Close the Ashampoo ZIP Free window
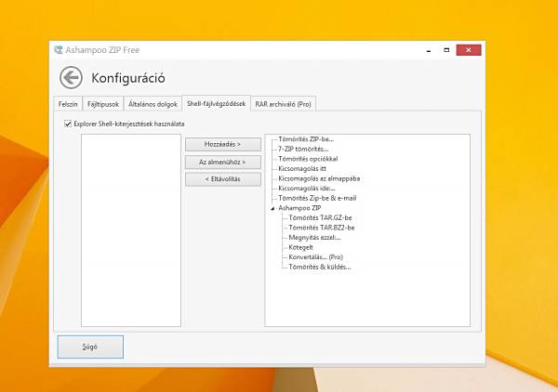The image size is (558, 392). click(469, 50)
